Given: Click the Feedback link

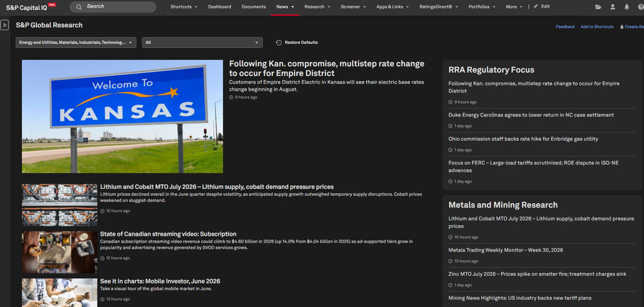Looking at the screenshot, I should click(x=565, y=27).
